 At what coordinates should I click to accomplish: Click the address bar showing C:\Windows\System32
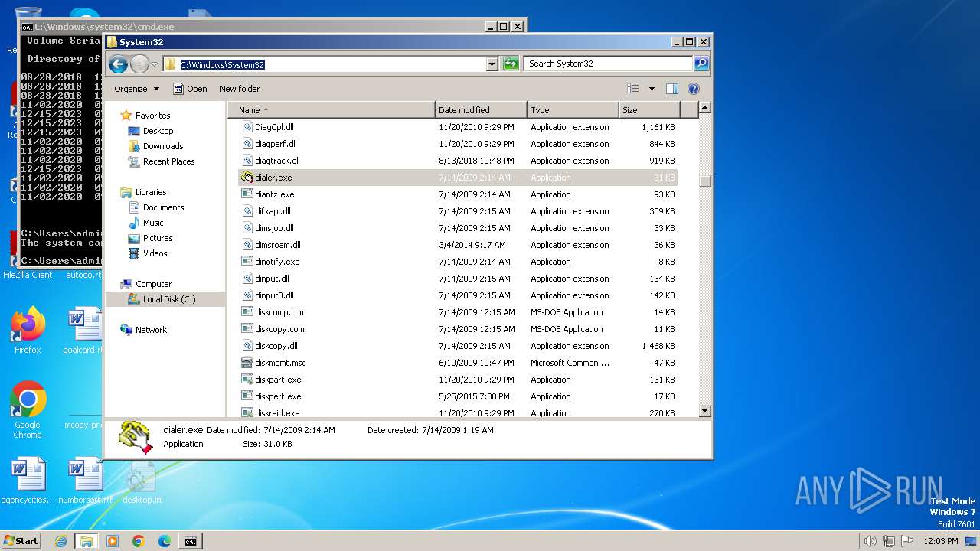325,64
